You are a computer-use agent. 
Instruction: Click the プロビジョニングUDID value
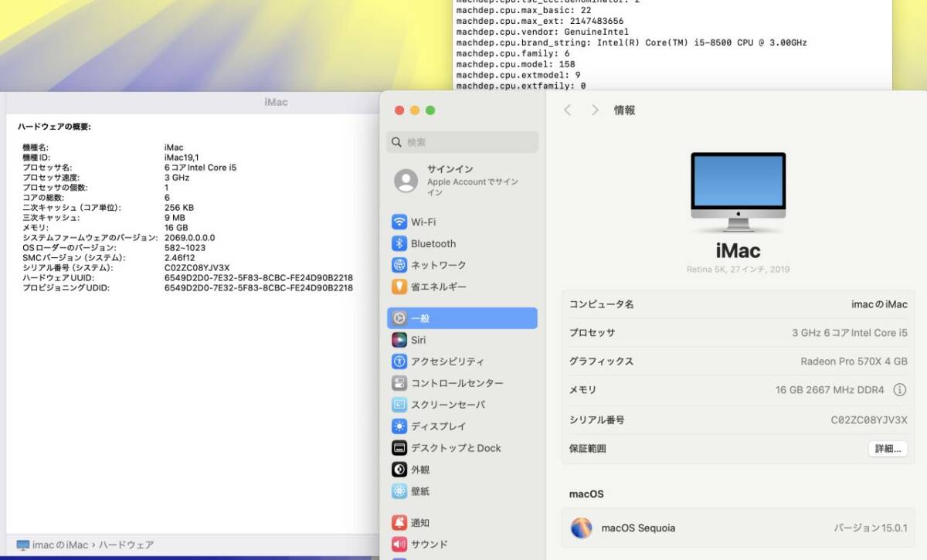[259, 288]
